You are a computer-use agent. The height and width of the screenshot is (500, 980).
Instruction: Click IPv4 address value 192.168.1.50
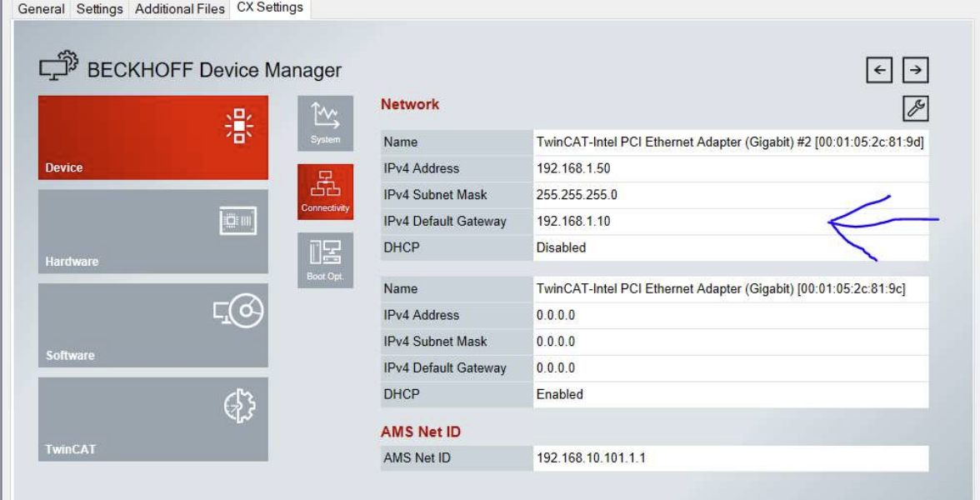click(x=573, y=168)
